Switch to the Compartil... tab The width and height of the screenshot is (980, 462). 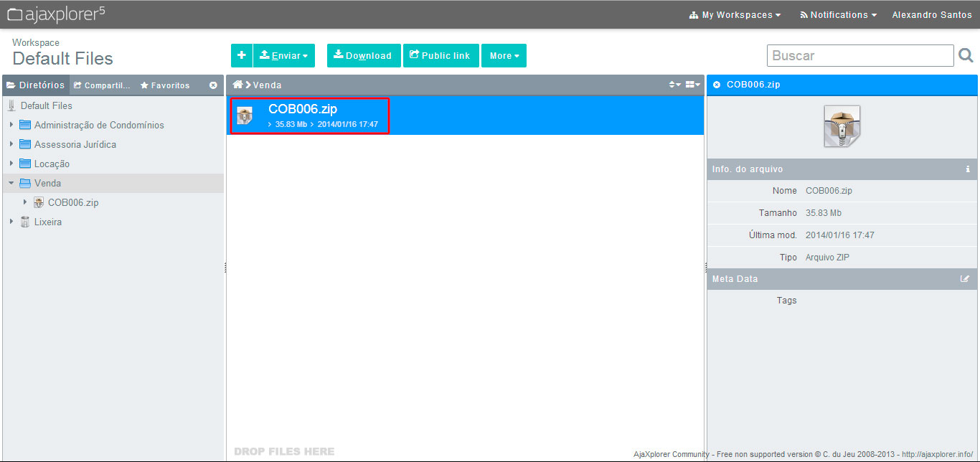[102, 85]
